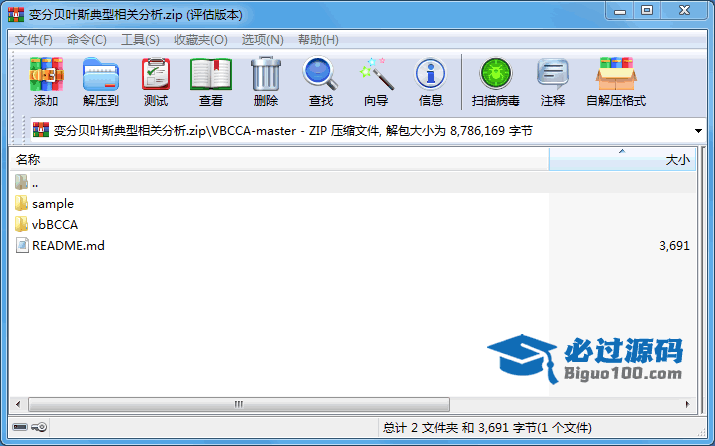Click status text 总计 2 文件夹 和 3,691 字节

487,428
